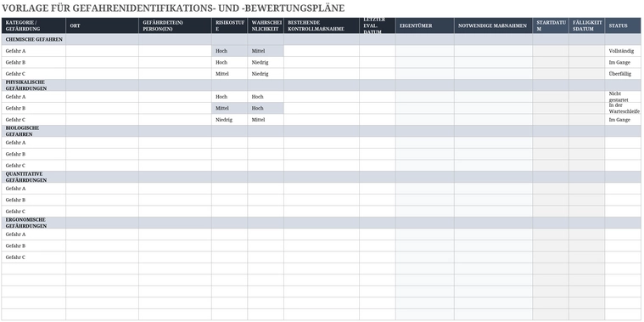Select 'Mittel' Risikostufe for chemical Gefahr C
This screenshot has height=322, width=644.
click(x=230, y=74)
